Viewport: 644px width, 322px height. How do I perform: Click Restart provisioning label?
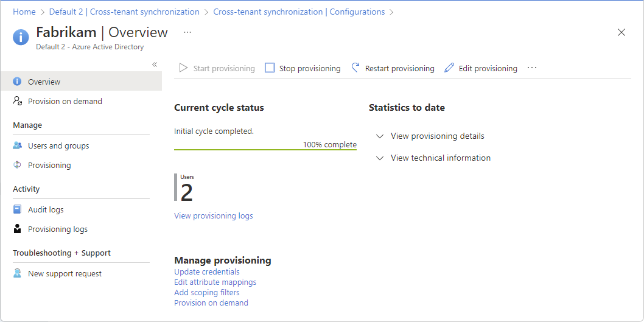coord(400,69)
